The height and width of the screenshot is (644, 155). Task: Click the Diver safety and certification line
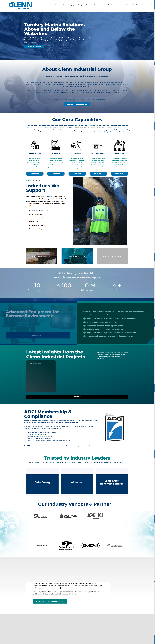37,434
